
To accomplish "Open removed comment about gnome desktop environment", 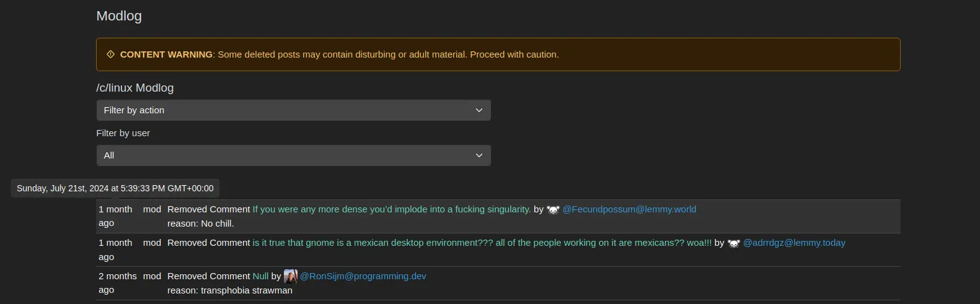I will (x=482, y=243).
